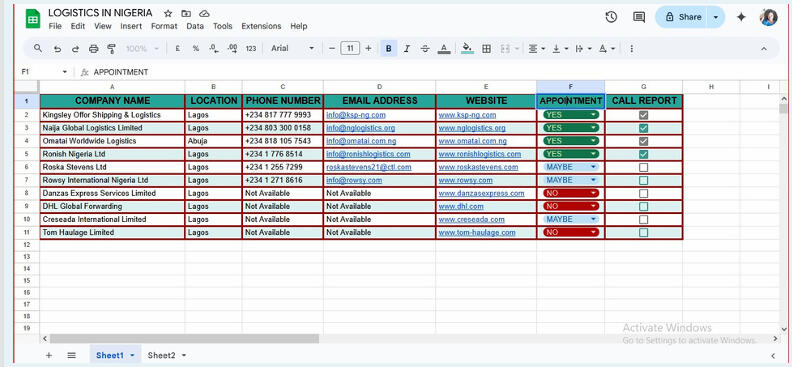792x367 pixels.
Task: Click the move to folder icon
Action: (x=186, y=14)
